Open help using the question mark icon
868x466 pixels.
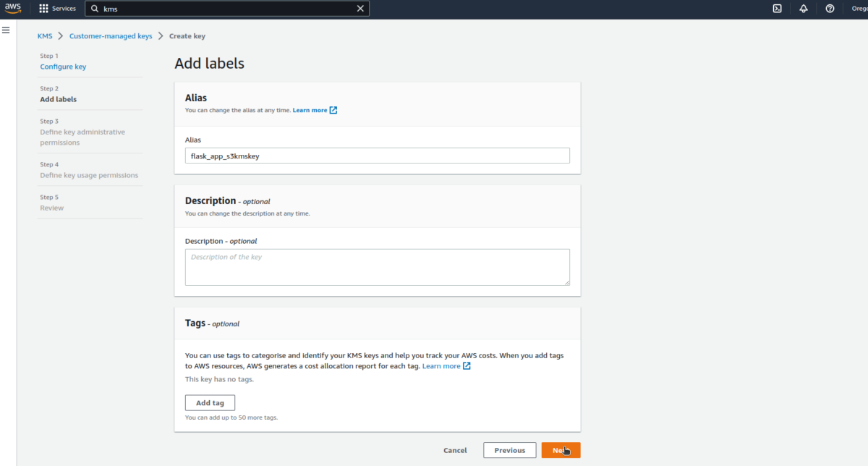[829, 8]
